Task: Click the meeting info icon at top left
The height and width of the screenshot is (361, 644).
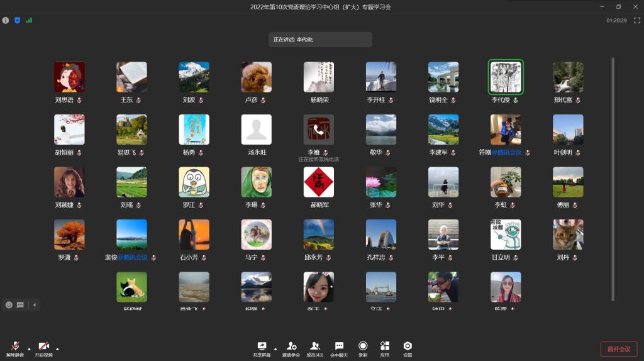Action: (6, 20)
